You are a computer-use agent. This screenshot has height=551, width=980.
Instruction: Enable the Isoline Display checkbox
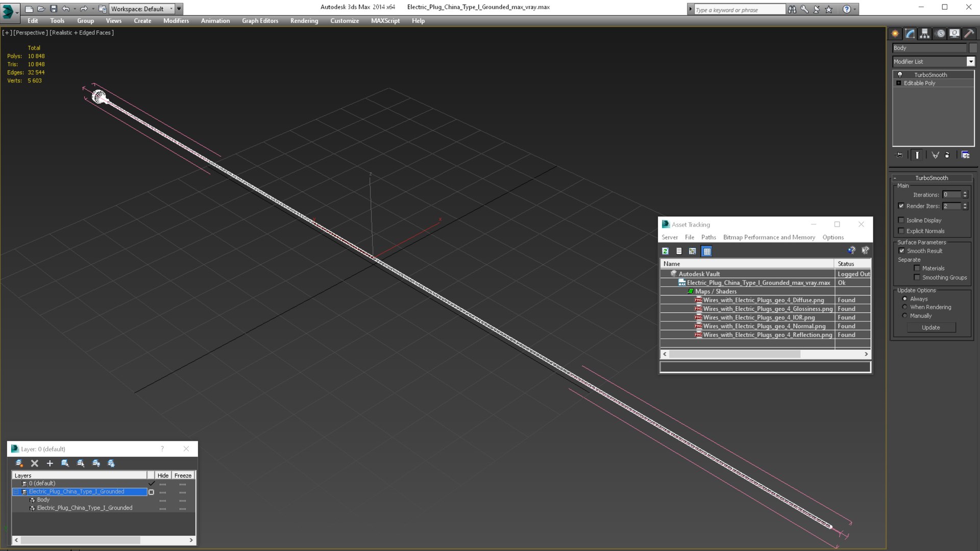point(901,220)
